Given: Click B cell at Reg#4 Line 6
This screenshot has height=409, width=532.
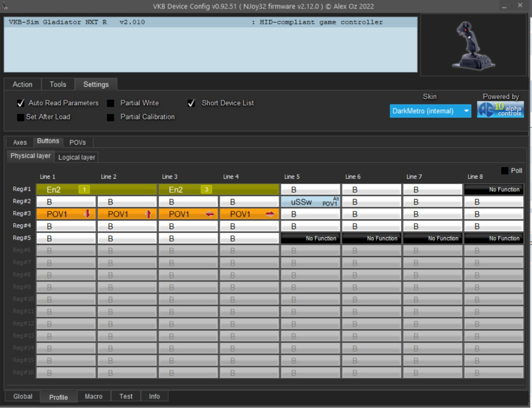Looking at the screenshot, I should click(372, 226).
